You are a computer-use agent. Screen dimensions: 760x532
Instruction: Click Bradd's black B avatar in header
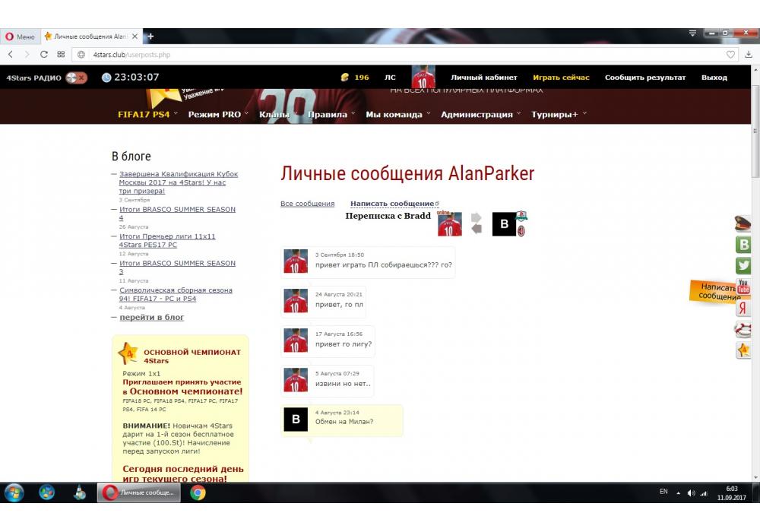[504, 224]
